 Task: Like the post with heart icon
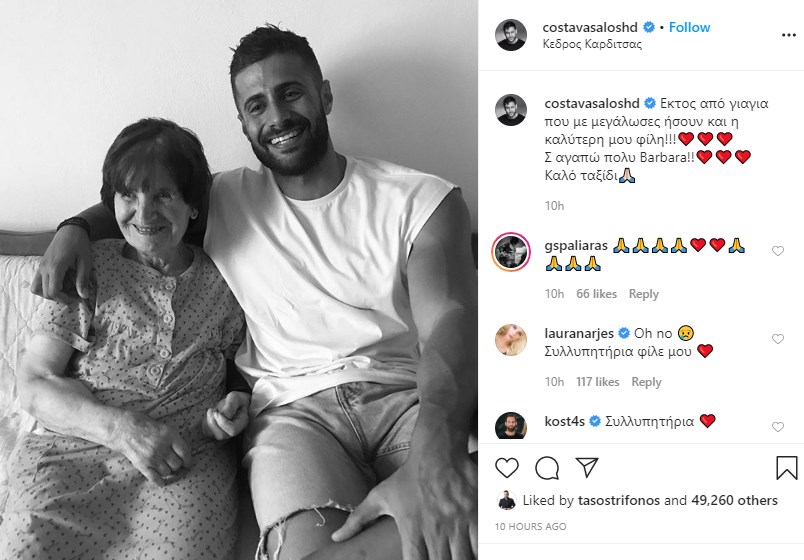(508, 467)
